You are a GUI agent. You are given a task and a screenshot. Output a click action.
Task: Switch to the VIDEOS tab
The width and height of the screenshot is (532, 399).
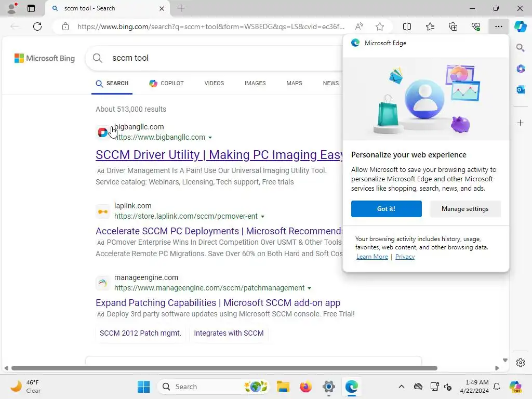pos(214,83)
